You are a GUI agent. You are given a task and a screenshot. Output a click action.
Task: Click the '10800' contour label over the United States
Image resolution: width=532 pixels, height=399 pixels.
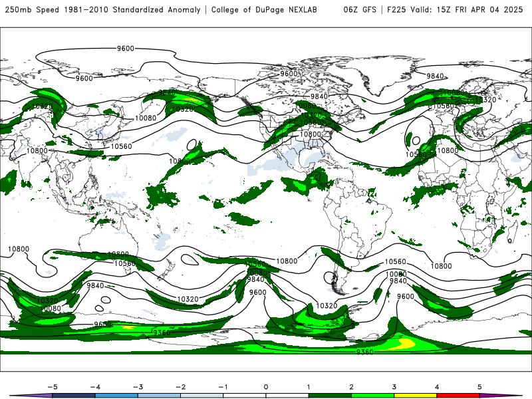click(311, 134)
